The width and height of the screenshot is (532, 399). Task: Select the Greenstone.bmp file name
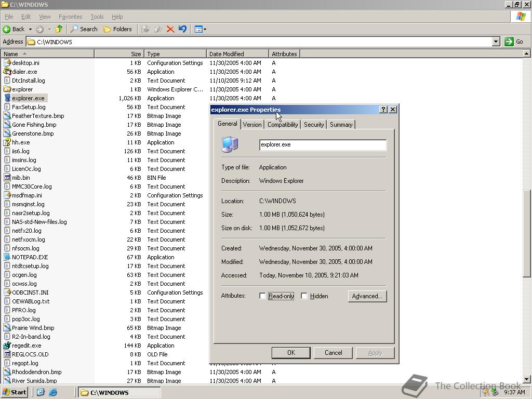(x=33, y=134)
